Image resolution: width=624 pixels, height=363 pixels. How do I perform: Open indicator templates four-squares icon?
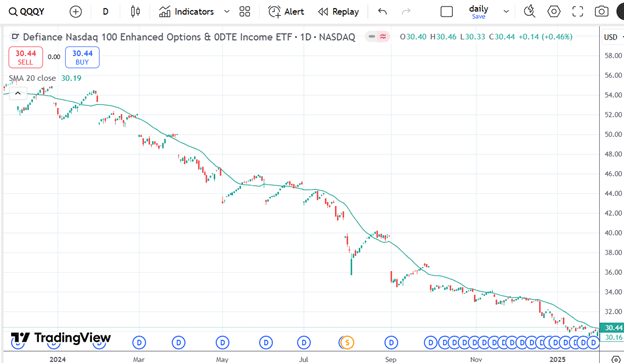244,12
